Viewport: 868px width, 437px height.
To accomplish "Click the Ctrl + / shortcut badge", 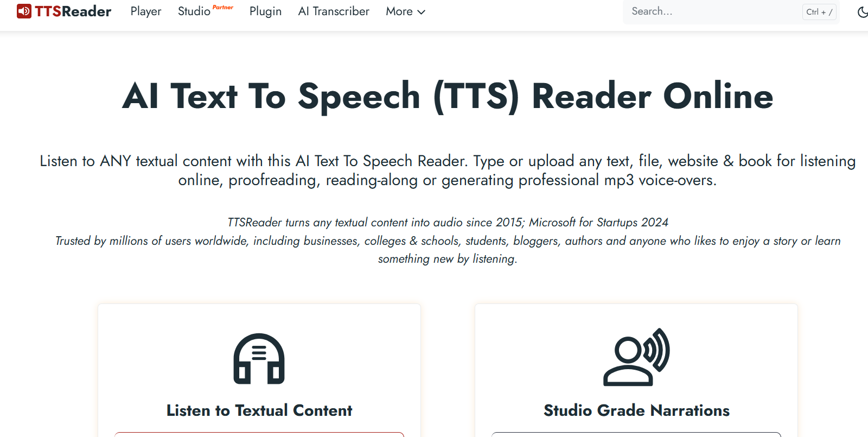I will [819, 12].
